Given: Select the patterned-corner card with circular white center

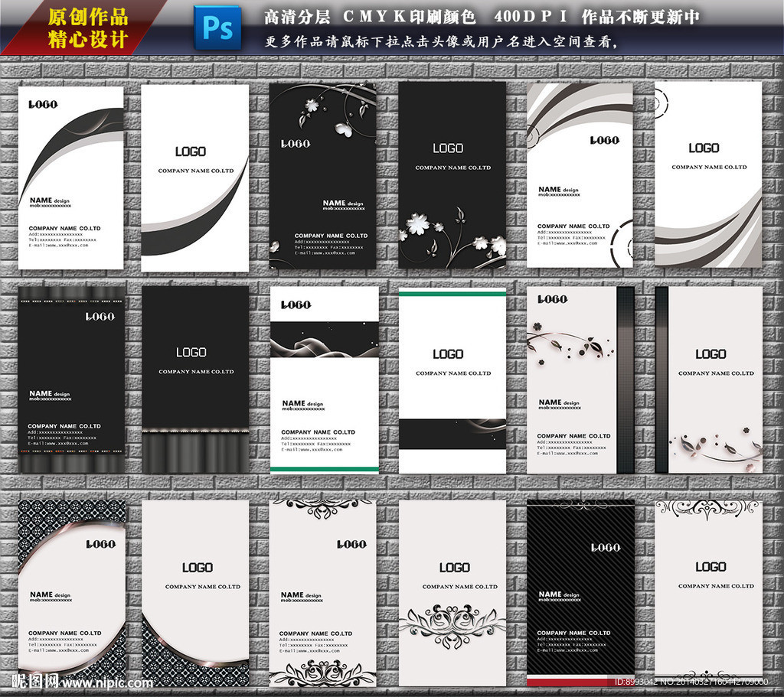Looking at the screenshot, I should (x=72, y=593).
